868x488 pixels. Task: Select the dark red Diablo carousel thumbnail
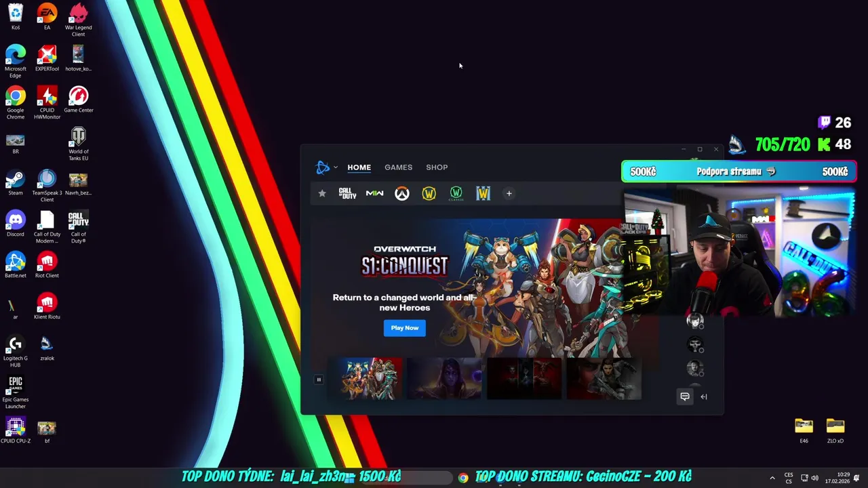click(x=524, y=379)
